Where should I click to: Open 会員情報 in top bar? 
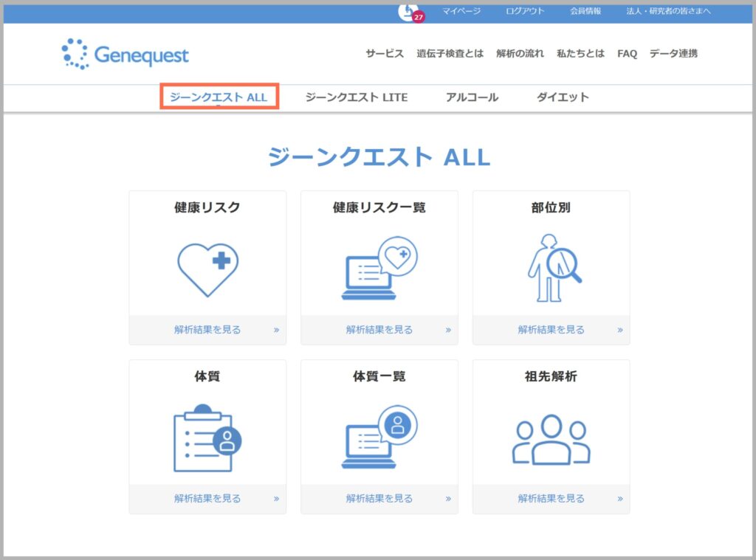[x=585, y=11]
